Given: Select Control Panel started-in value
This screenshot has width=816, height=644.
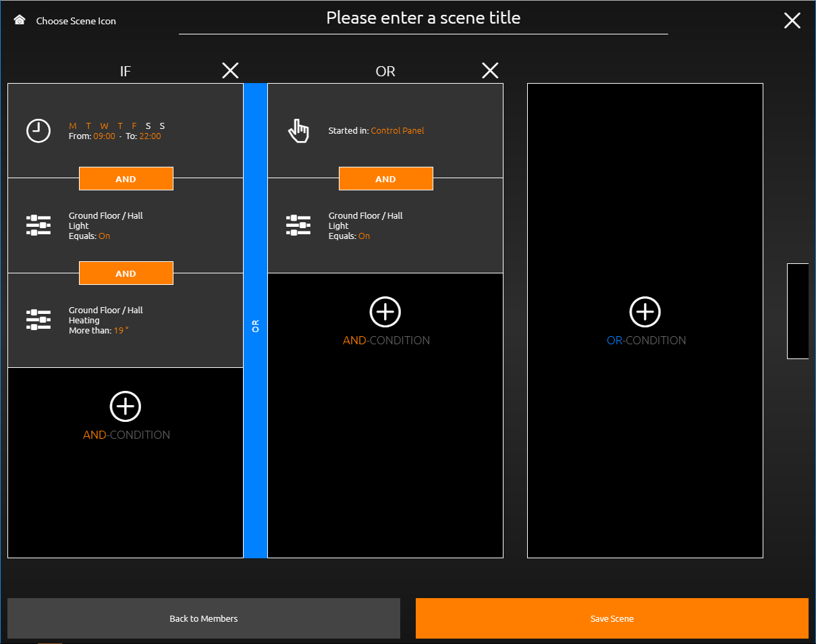Looking at the screenshot, I should click(398, 130).
